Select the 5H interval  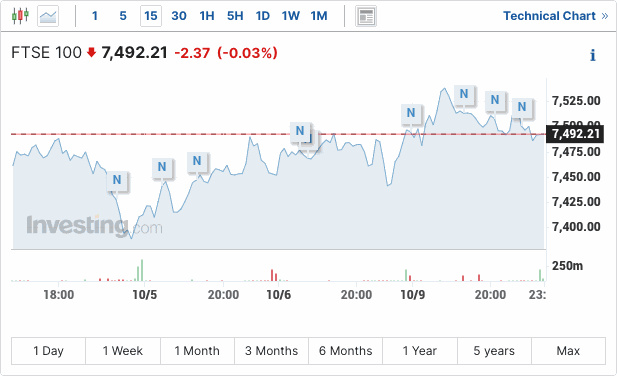(235, 16)
